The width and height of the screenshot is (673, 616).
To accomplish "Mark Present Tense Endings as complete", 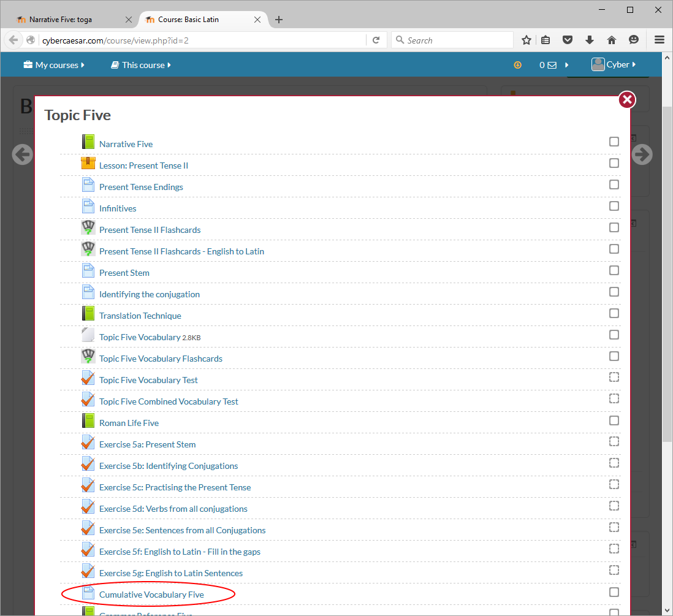I will (614, 184).
